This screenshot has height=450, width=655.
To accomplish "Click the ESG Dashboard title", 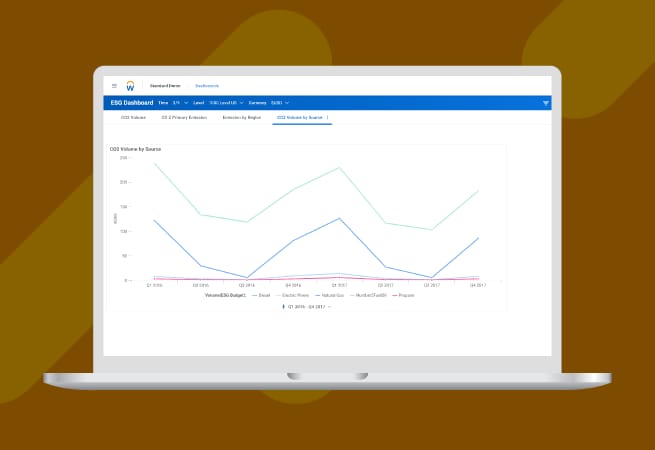I will (x=130, y=102).
